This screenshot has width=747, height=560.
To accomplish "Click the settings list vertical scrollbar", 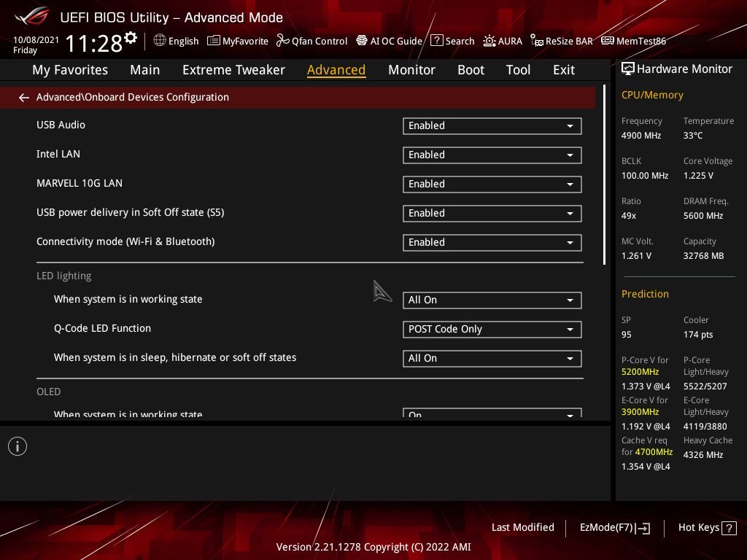I will (x=604, y=175).
